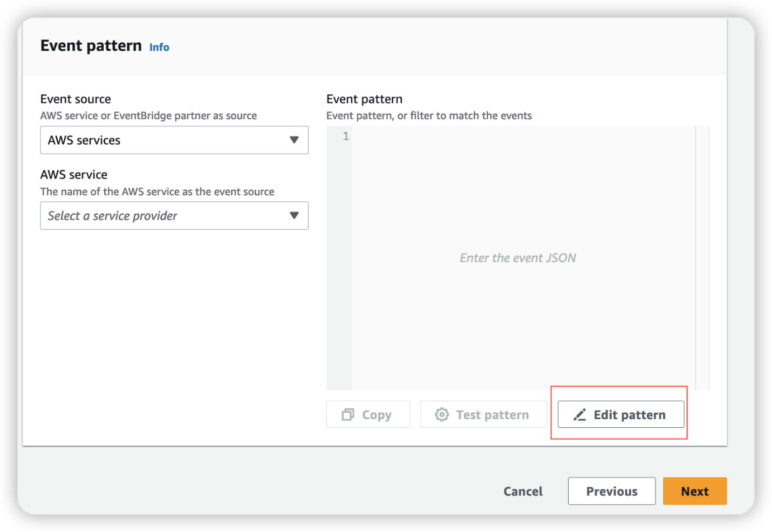Click the dropdown arrow on AWS services selector
Screen dimensions: 772x532
click(x=294, y=140)
